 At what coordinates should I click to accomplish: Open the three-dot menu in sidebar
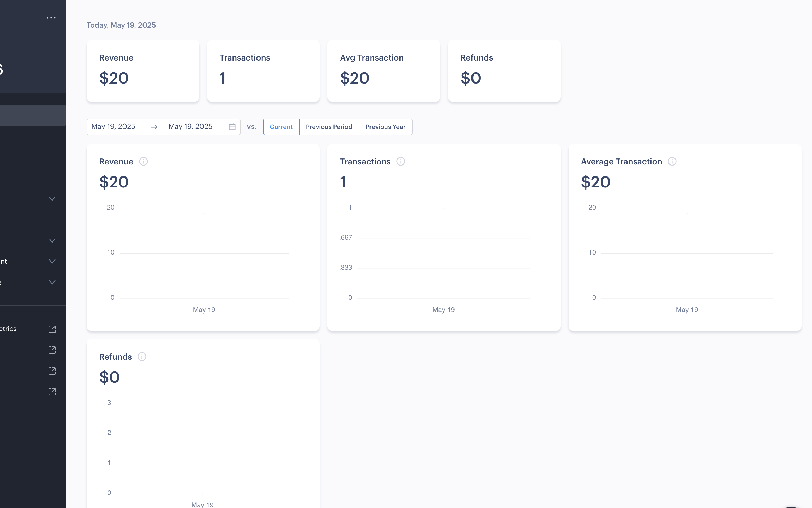pyautogui.click(x=51, y=17)
